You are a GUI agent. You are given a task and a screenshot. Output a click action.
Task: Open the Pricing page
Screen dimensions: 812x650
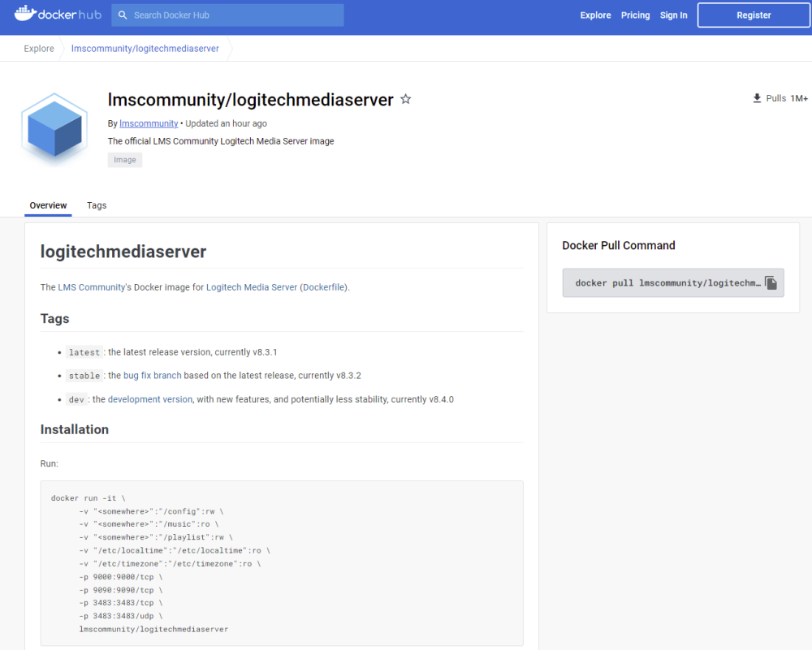pyautogui.click(x=635, y=15)
